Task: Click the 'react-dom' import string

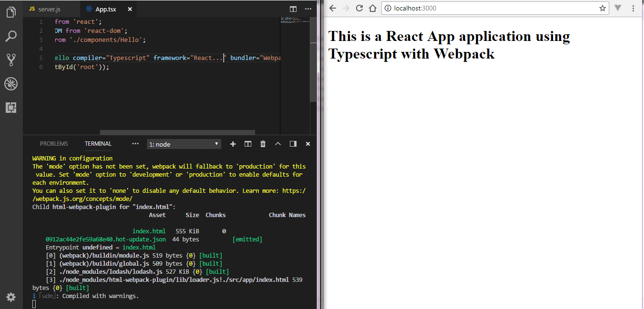Action: tap(104, 30)
